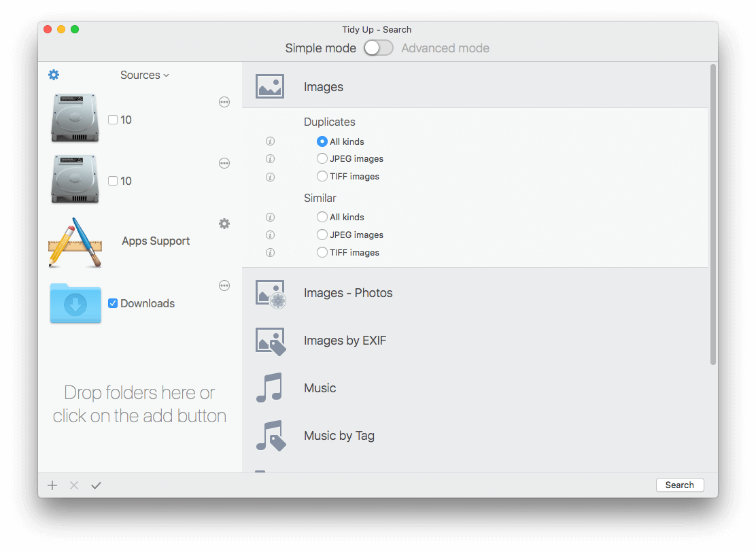Click the Search button
The image size is (756, 552).
pyautogui.click(x=680, y=485)
